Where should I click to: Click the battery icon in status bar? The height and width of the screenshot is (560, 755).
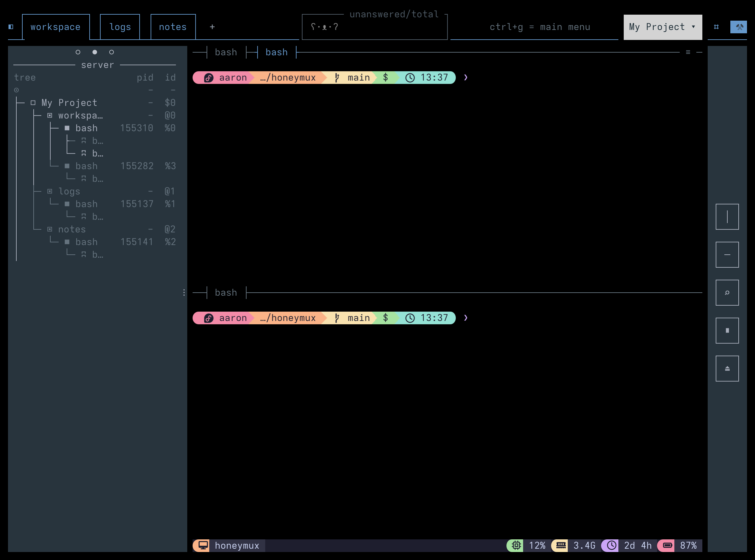[x=667, y=545]
